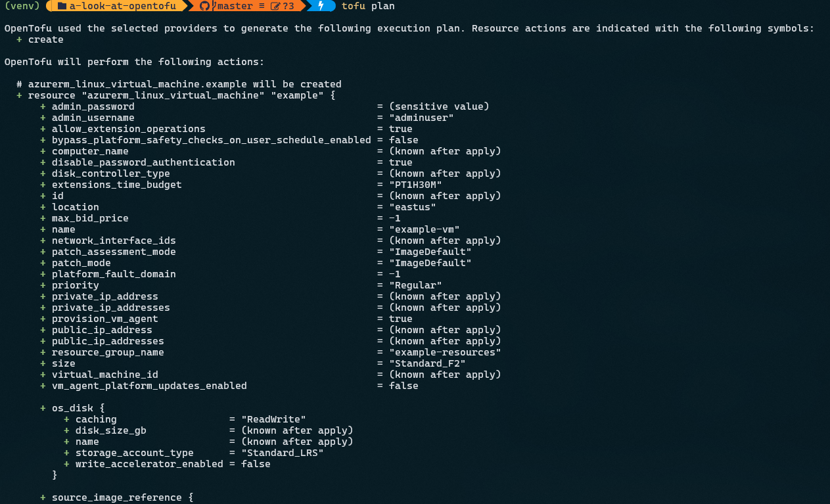
Task: Click the lightning bolt prompt segment
Action: [x=321, y=6]
